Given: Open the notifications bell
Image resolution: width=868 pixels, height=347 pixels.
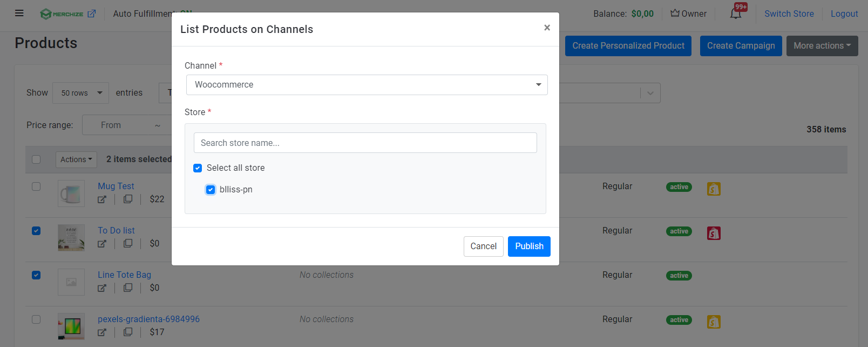Looking at the screenshot, I should 736,14.
